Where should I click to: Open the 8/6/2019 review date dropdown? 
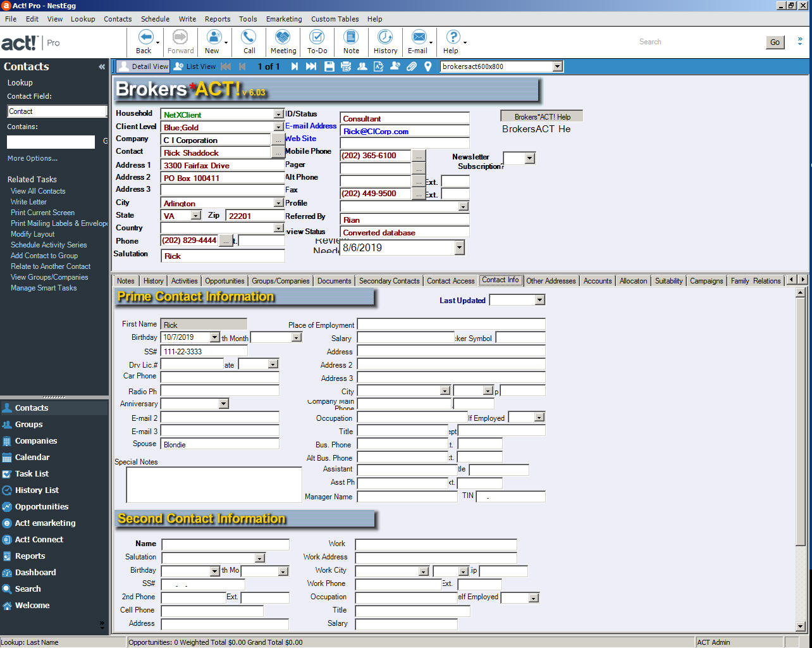pyautogui.click(x=460, y=248)
